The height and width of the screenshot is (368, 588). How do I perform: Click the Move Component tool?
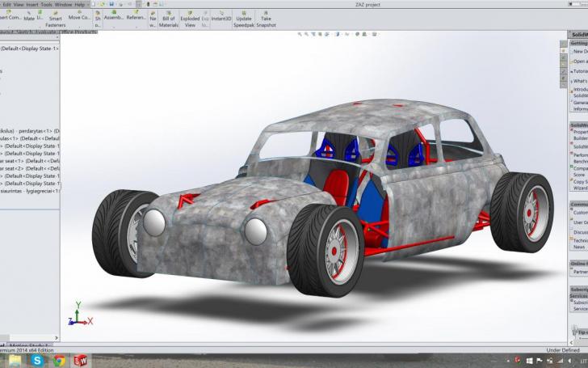point(79,16)
